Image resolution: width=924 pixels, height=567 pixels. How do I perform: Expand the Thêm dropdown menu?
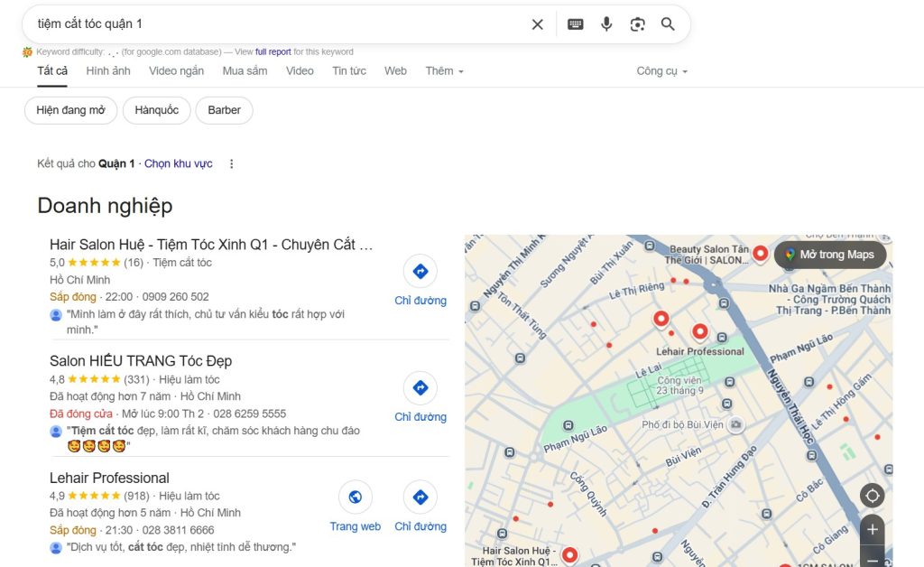coord(444,71)
